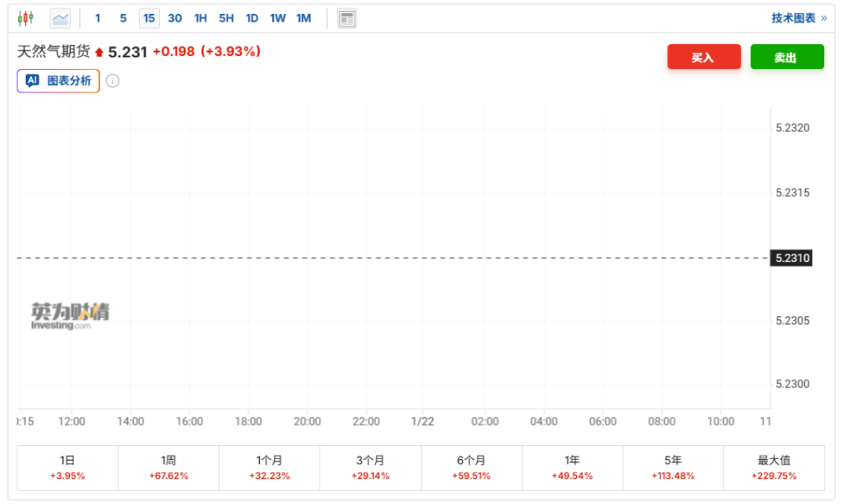Select the 1H interval
The height and width of the screenshot is (504, 850).
(201, 18)
